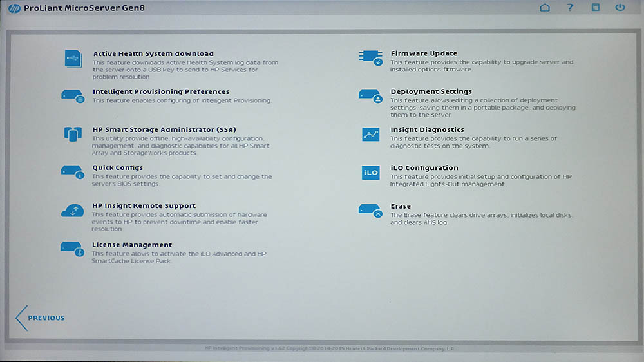Click text 'Integrated Lights-Out management'
Viewport: 644px width, 362px height.
[448, 184]
